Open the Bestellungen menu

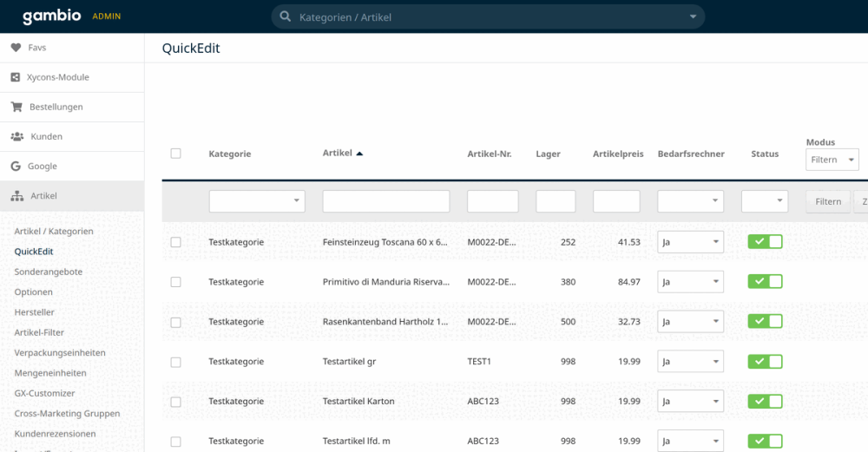[x=72, y=107]
